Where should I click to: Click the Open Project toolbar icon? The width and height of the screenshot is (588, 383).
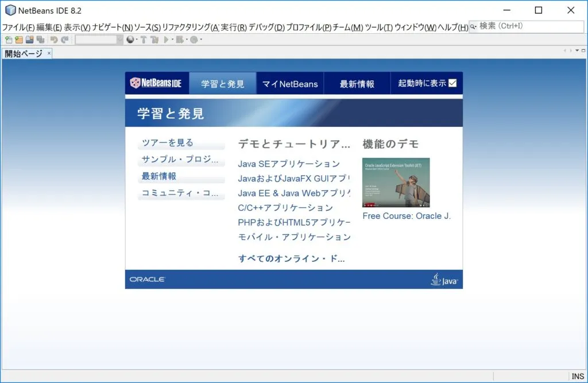30,40
